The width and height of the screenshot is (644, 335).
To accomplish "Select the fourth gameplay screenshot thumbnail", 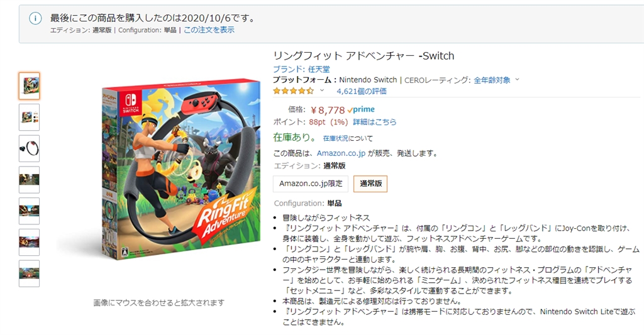I will point(29,180).
